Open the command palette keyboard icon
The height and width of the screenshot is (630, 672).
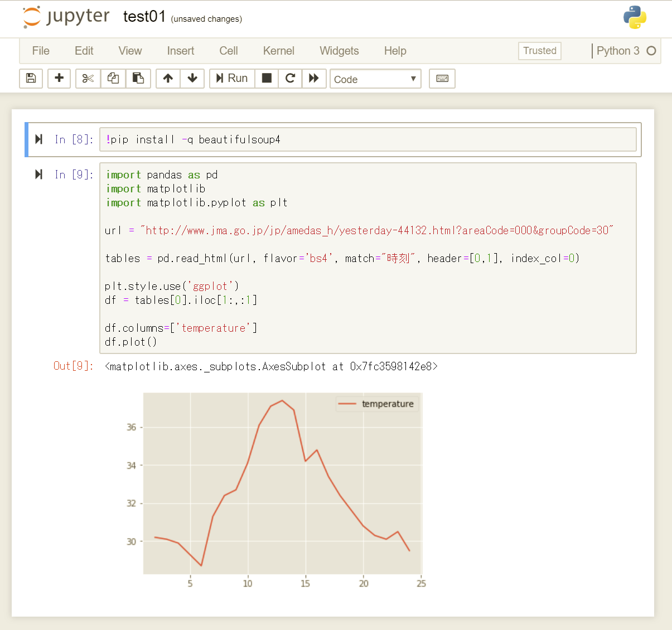pos(442,79)
